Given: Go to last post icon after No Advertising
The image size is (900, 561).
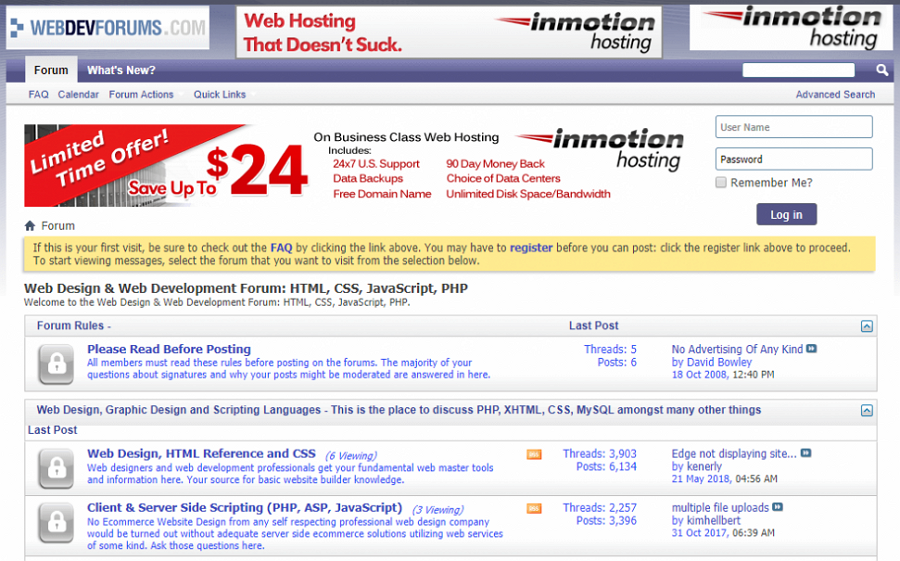Looking at the screenshot, I should point(811,349).
